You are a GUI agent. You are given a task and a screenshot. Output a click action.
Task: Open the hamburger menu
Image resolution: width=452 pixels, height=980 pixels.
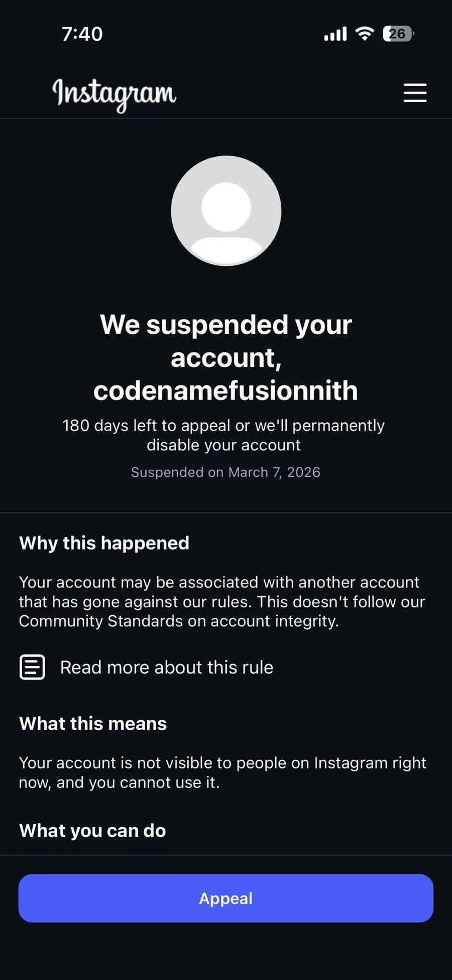point(415,93)
